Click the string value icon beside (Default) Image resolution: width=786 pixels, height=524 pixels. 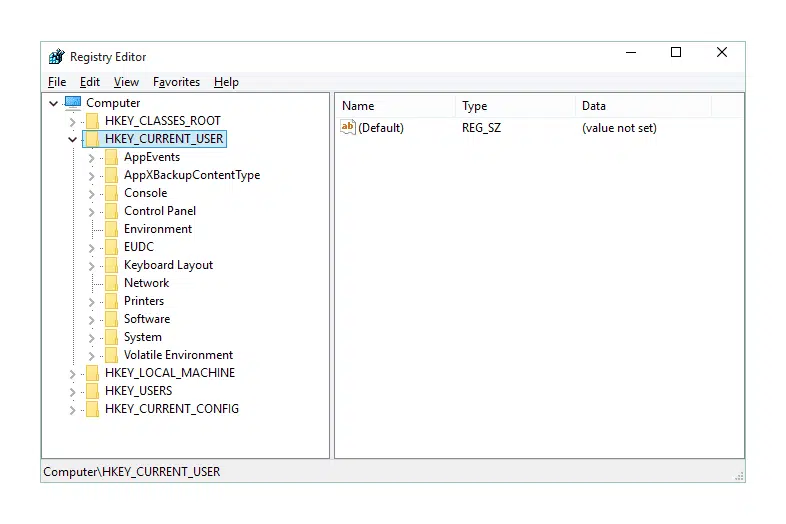point(348,127)
